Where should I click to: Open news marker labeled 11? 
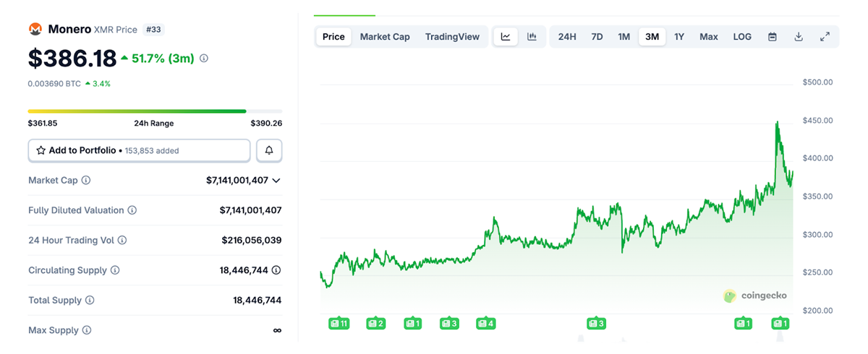click(339, 323)
